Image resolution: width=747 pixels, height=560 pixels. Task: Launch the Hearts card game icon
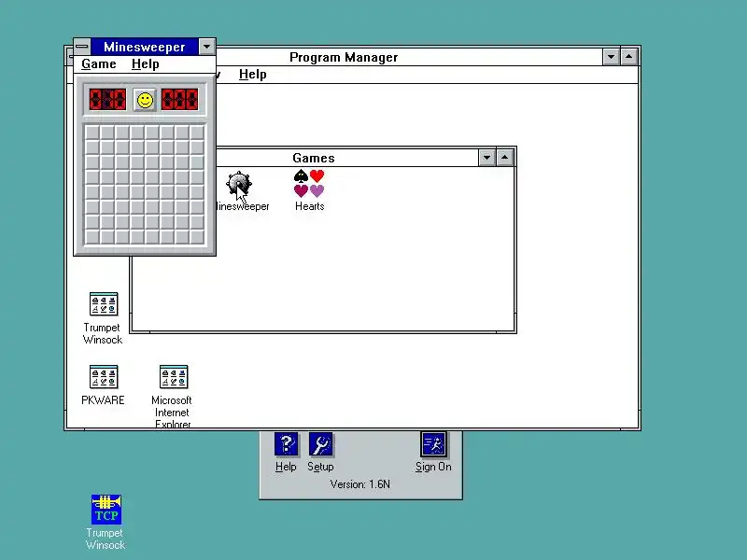pyautogui.click(x=309, y=183)
